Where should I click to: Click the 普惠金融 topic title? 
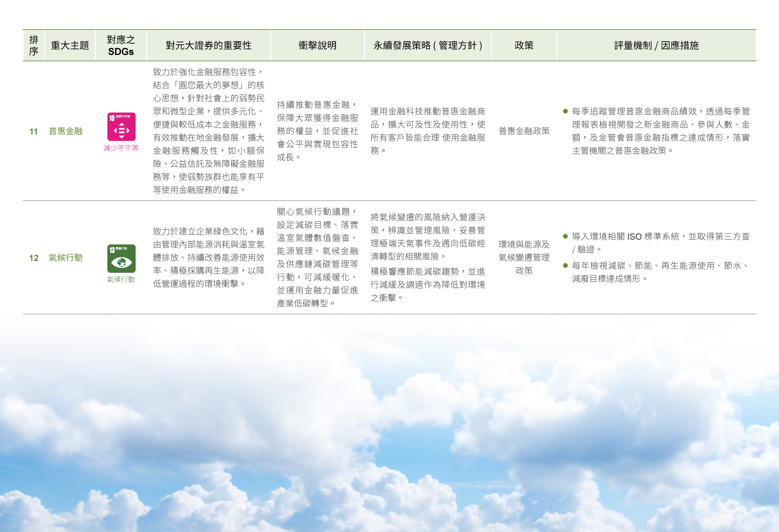point(66,131)
